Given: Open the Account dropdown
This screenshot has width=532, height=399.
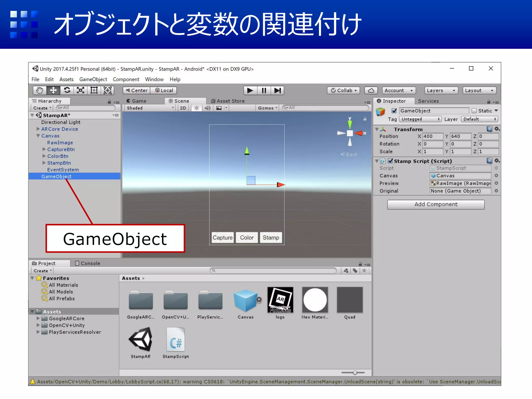Looking at the screenshot, I should click(399, 90).
